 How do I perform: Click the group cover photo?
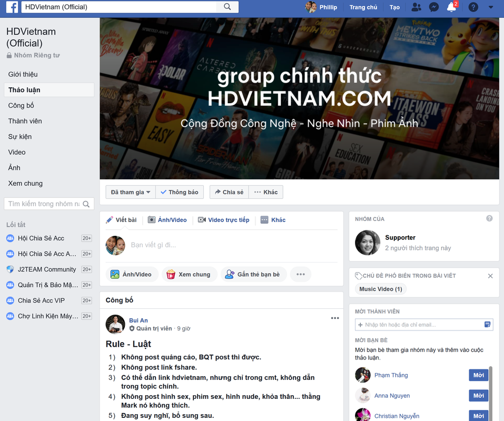[x=299, y=98]
